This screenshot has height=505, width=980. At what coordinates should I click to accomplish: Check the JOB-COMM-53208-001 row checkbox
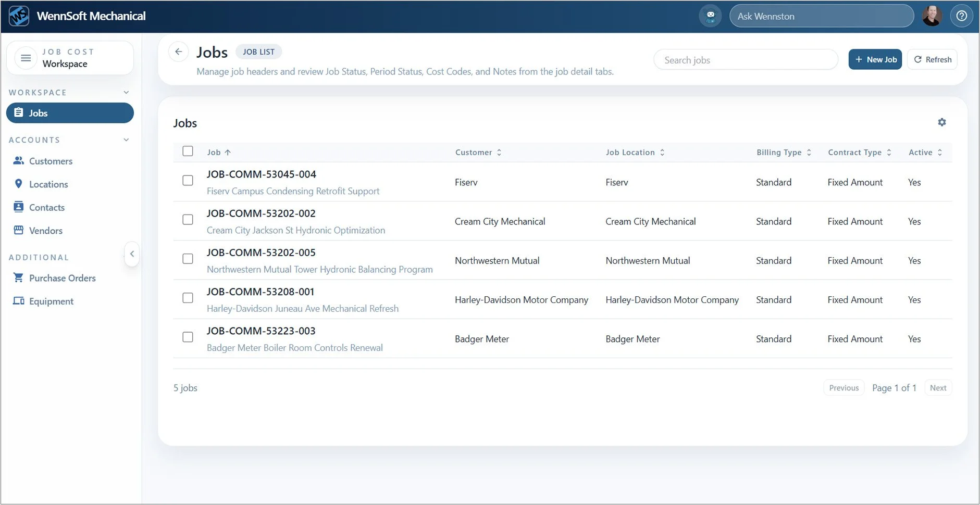188,298
